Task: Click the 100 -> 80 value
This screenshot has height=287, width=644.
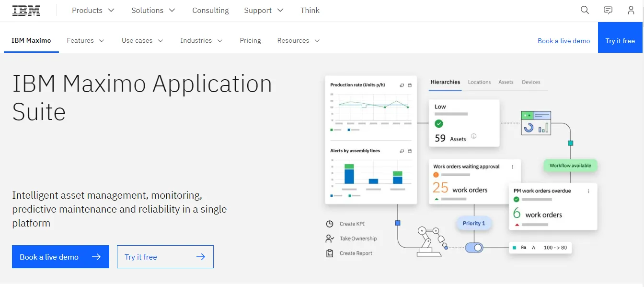Action: tap(555, 248)
